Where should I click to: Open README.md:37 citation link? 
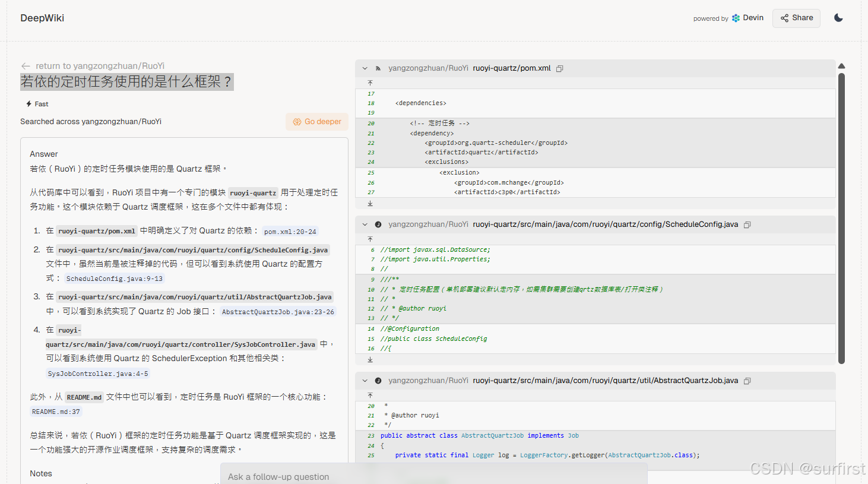(x=56, y=412)
